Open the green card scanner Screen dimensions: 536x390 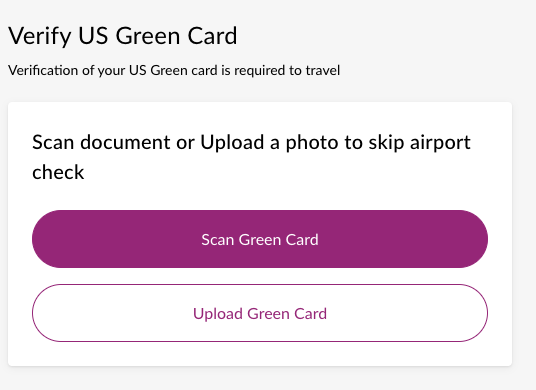[x=260, y=239]
